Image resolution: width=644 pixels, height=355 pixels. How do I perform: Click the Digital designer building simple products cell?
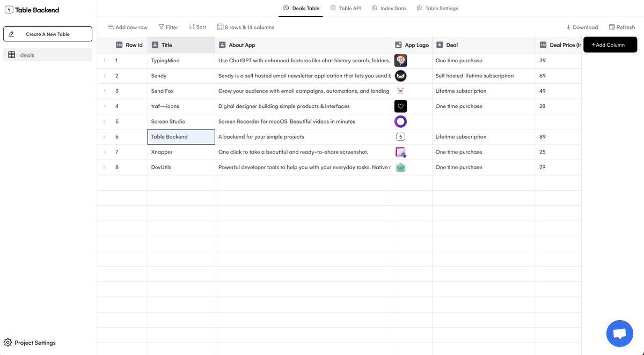(x=303, y=106)
